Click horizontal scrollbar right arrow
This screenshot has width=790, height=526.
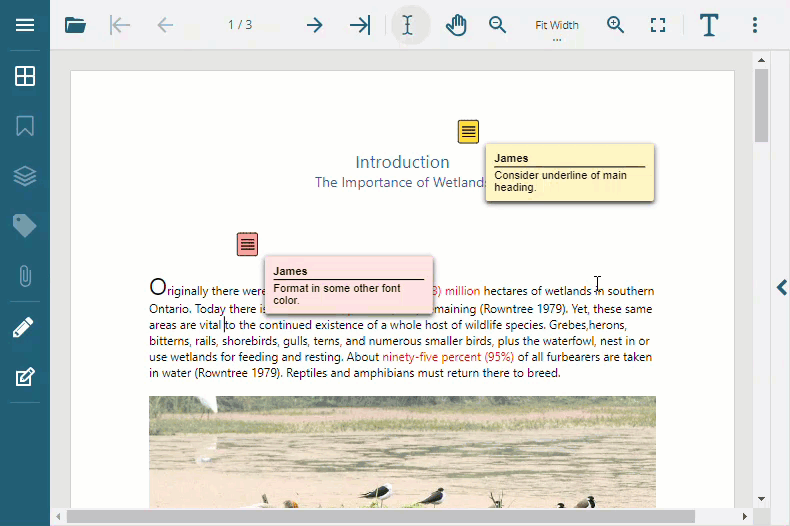[745, 516]
